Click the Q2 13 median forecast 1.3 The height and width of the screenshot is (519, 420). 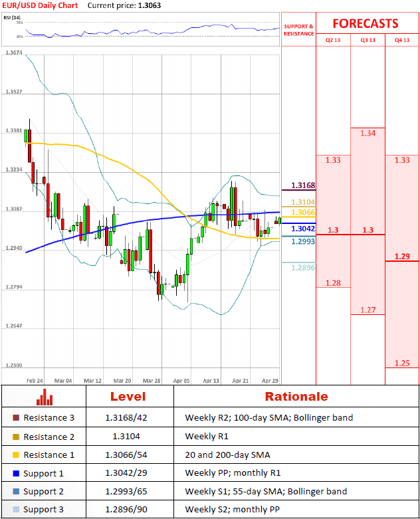coord(333,230)
